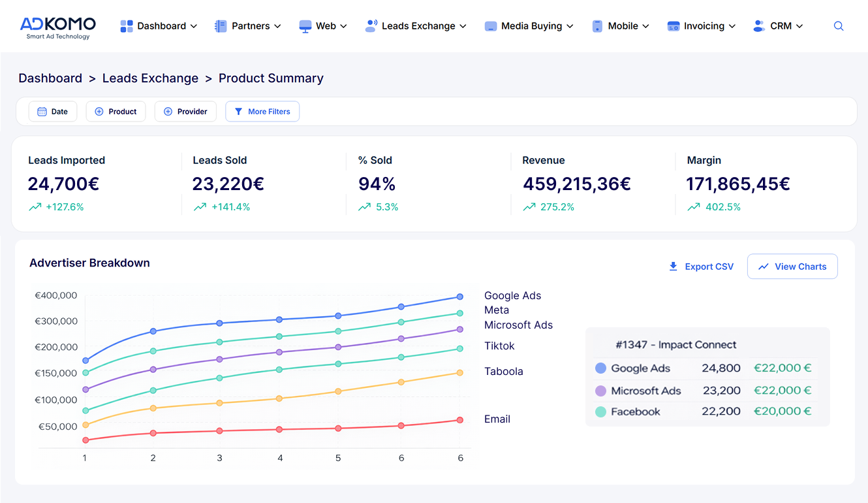
Task: Navigate to Dashboard breadcrumb link
Action: point(50,78)
